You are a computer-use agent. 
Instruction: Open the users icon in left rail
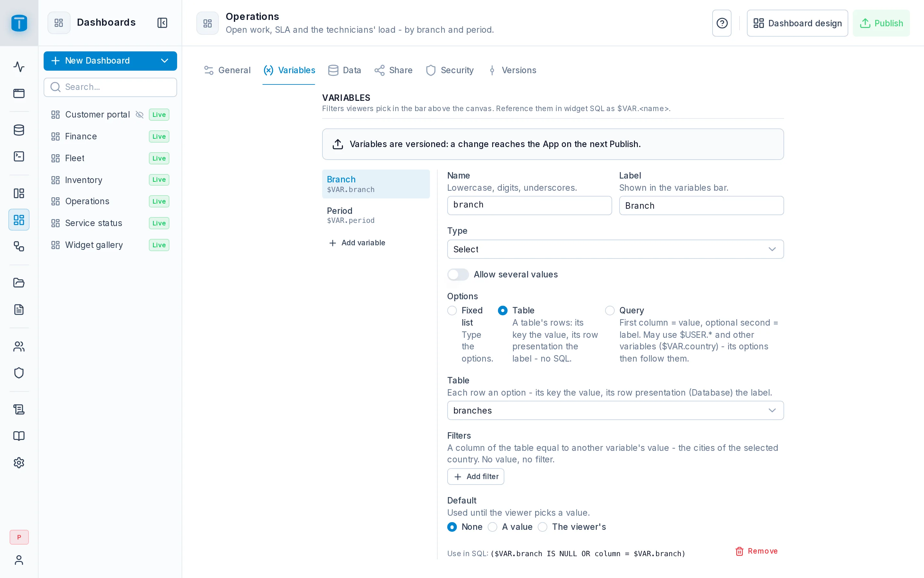(x=19, y=346)
